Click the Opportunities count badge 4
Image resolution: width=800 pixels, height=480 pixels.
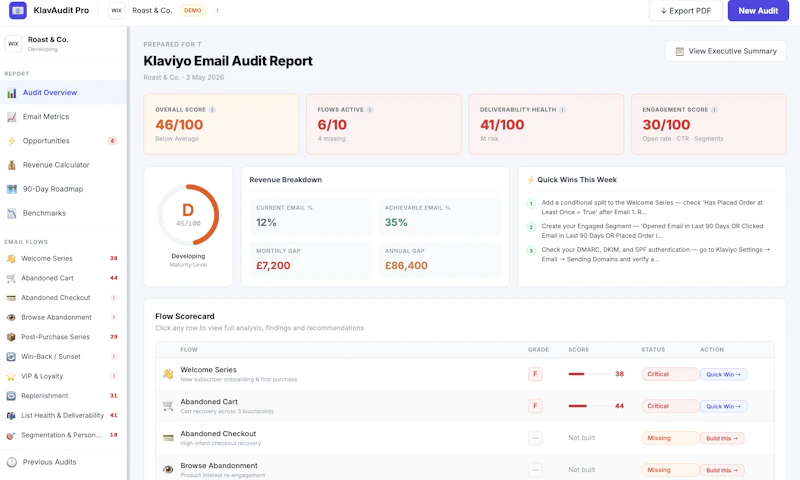click(112, 141)
